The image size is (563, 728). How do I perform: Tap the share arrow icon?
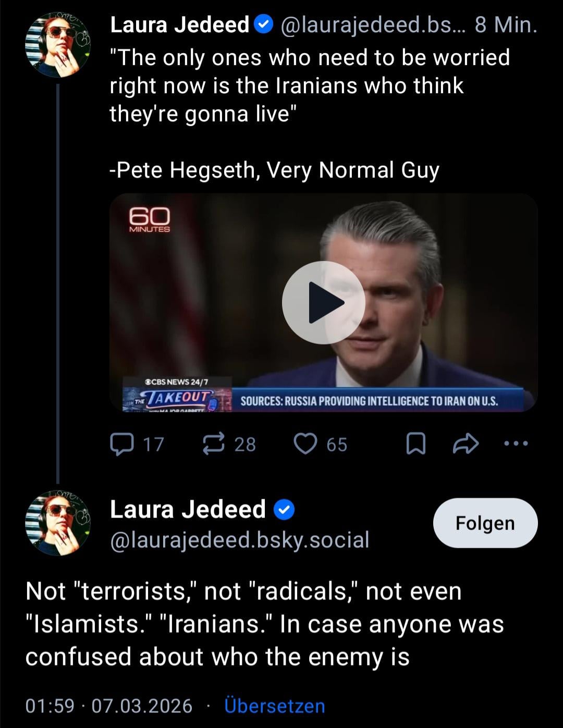(466, 444)
